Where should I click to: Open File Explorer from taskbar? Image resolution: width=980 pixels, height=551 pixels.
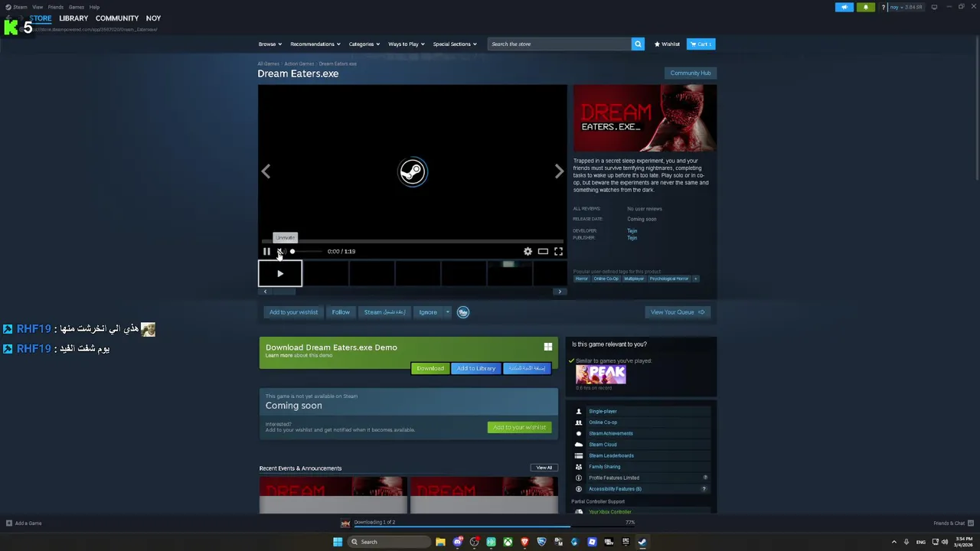click(x=440, y=542)
